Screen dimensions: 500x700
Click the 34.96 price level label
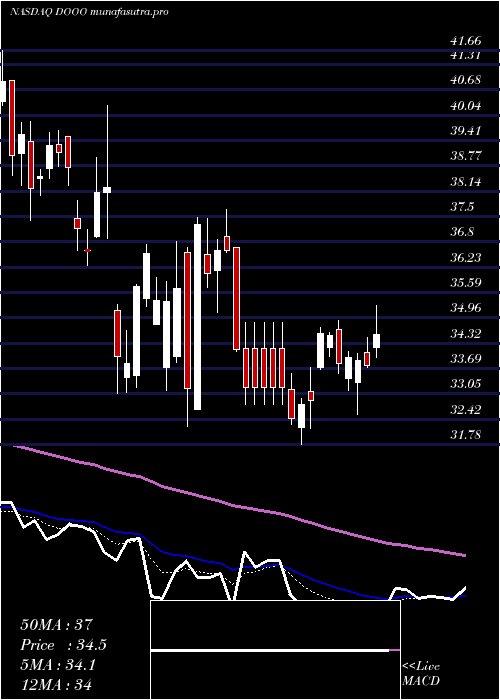pyautogui.click(x=466, y=308)
